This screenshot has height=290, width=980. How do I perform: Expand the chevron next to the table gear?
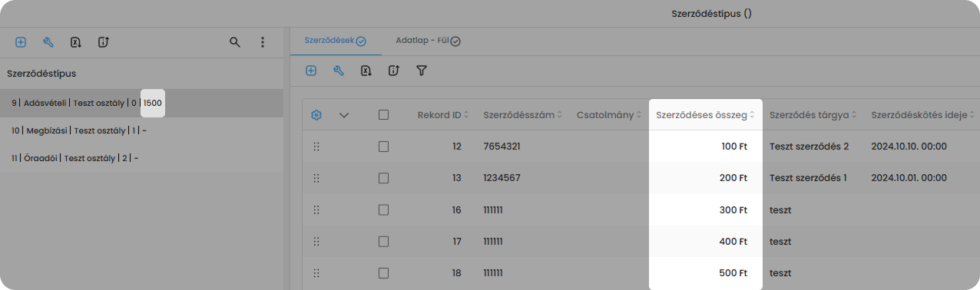344,115
